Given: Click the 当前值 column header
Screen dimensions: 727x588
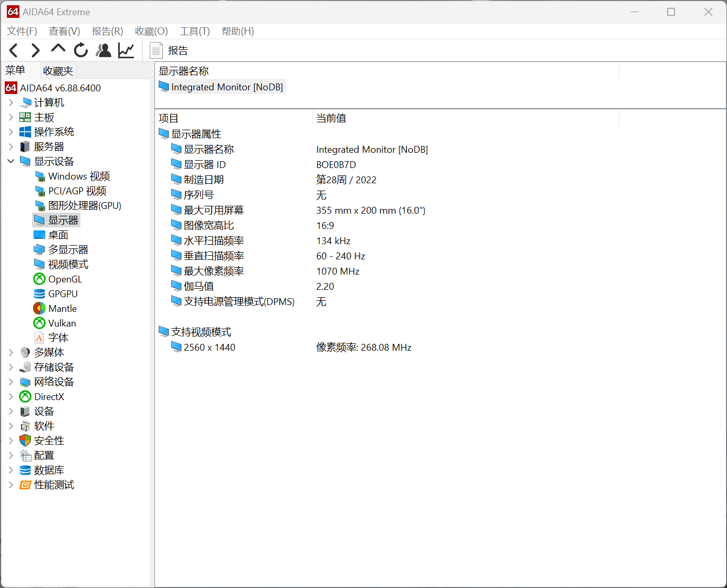Looking at the screenshot, I should click(x=466, y=118).
